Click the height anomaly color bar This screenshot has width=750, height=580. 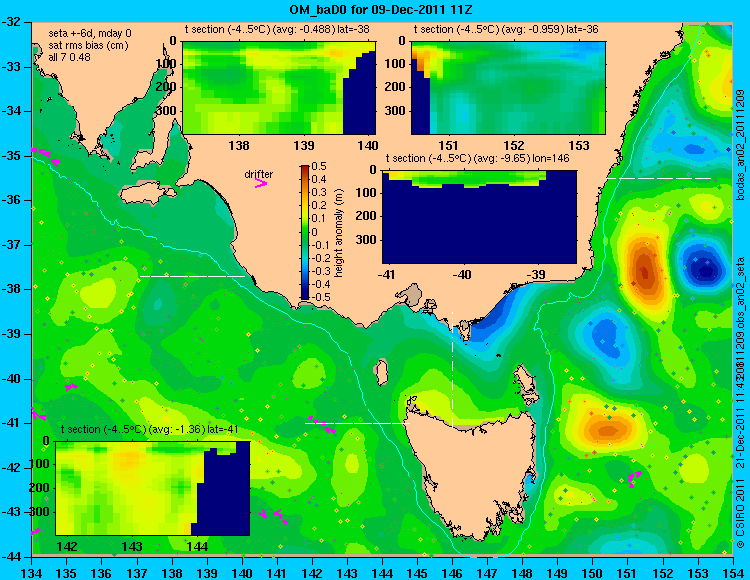click(305, 232)
